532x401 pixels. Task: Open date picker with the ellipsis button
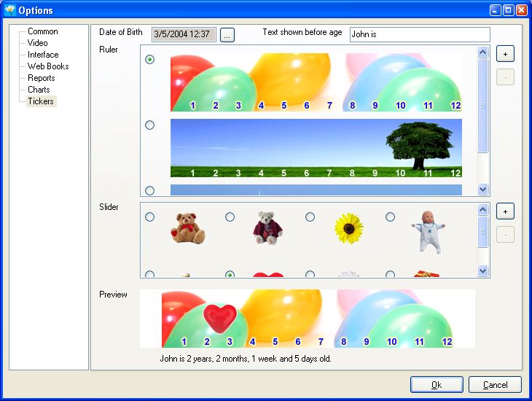pos(227,35)
